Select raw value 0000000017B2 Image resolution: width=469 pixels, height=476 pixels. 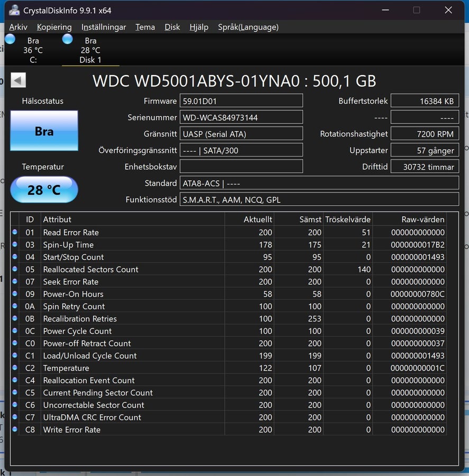(418, 245)
